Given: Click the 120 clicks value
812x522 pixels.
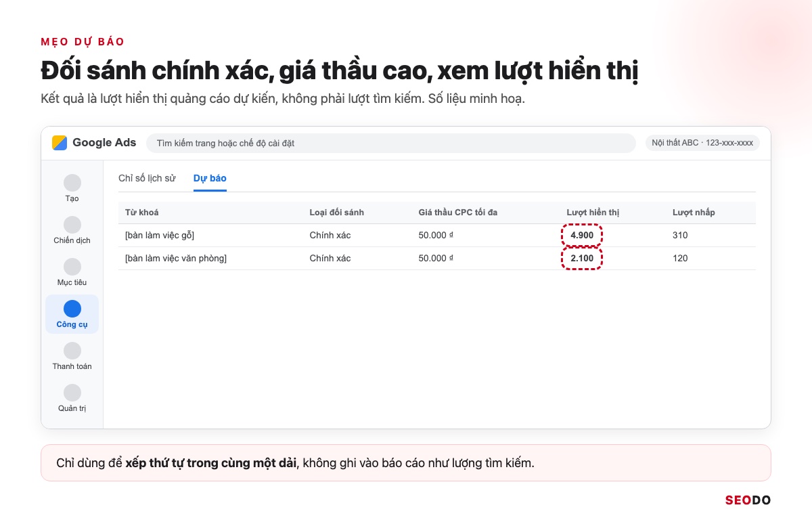Looking at the screenshot, I should (x=680, y=259).
